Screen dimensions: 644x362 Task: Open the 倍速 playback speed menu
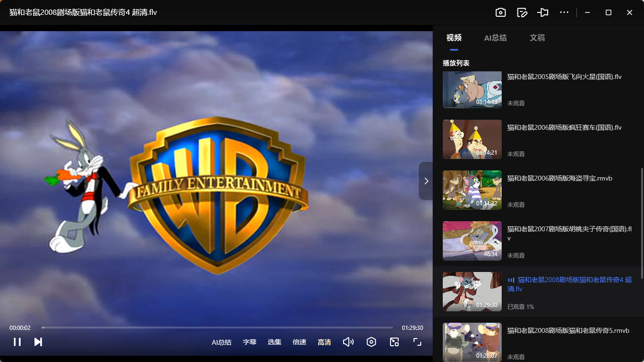[x=299, y=342]
